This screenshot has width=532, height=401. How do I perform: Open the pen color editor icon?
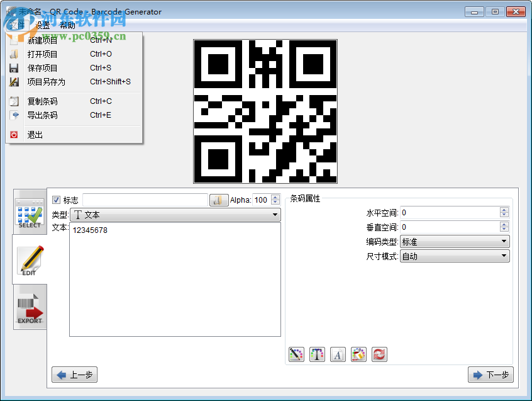coord(296,354)
